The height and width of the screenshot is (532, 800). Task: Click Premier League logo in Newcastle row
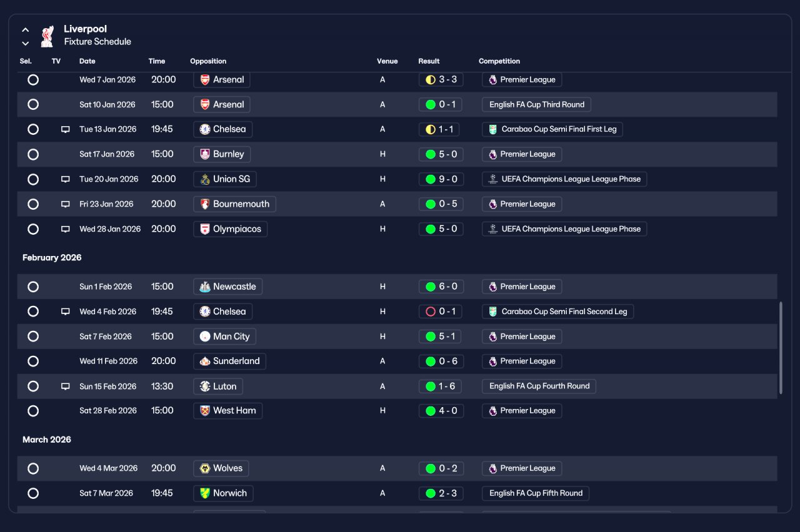coord(493,287)
